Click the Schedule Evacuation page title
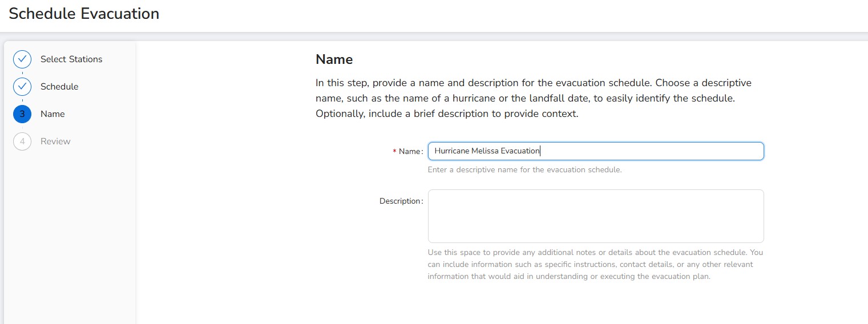 click(84, 14)
